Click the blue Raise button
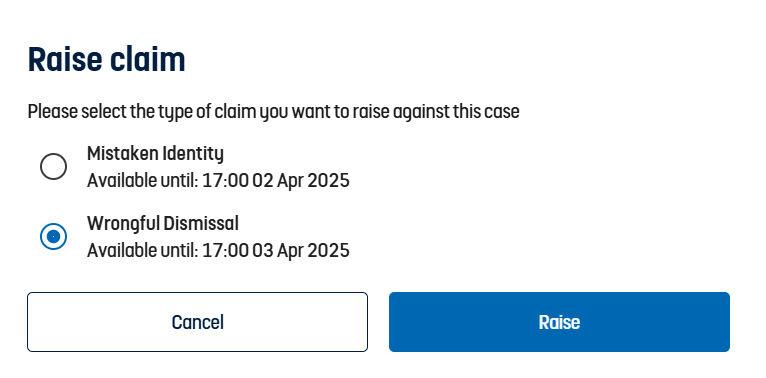This screenshot has height=378, width=766. [559, 322]
